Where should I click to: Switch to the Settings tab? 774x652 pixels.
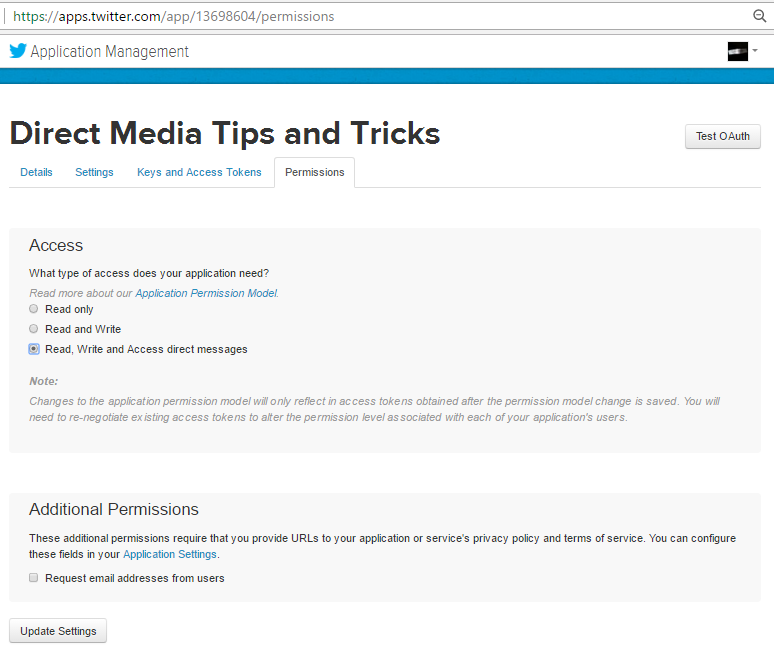click(x=94, y=172)
